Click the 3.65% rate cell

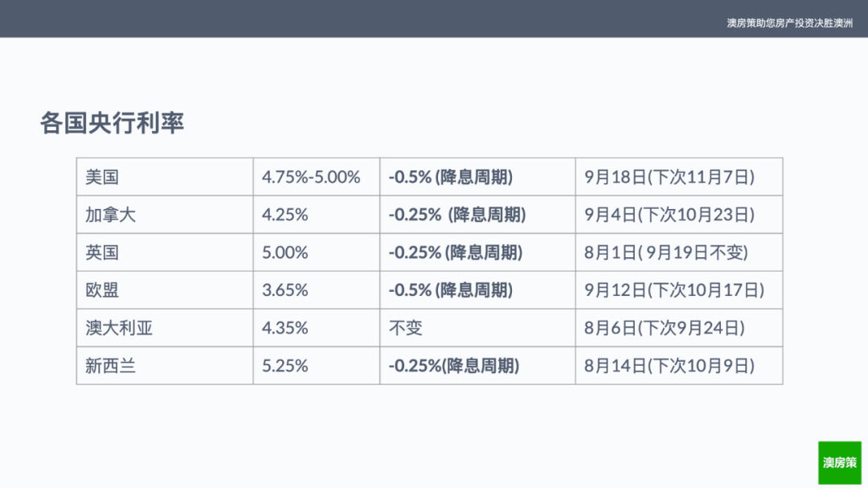317,289
